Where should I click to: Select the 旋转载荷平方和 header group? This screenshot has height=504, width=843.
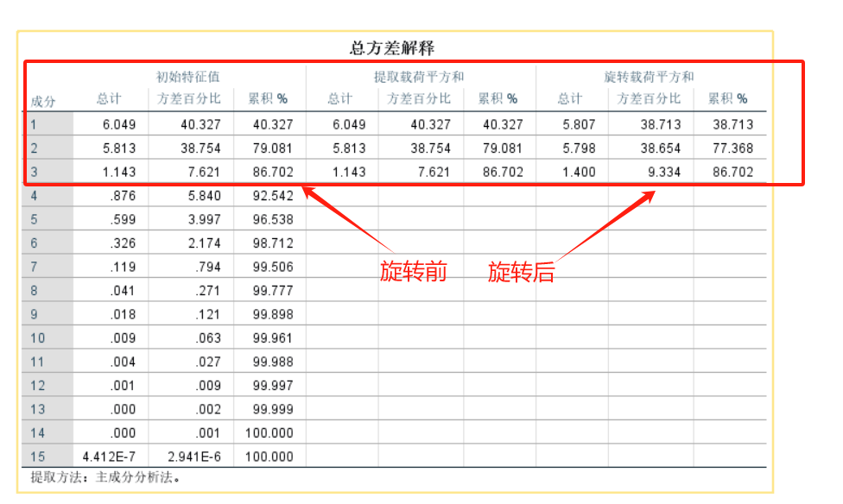click(649, 77)
